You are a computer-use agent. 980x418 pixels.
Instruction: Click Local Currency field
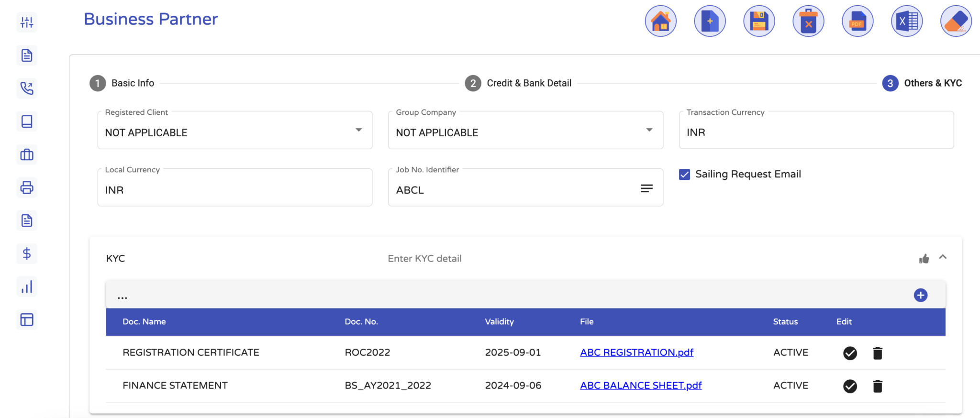click(x=234, y=187)
